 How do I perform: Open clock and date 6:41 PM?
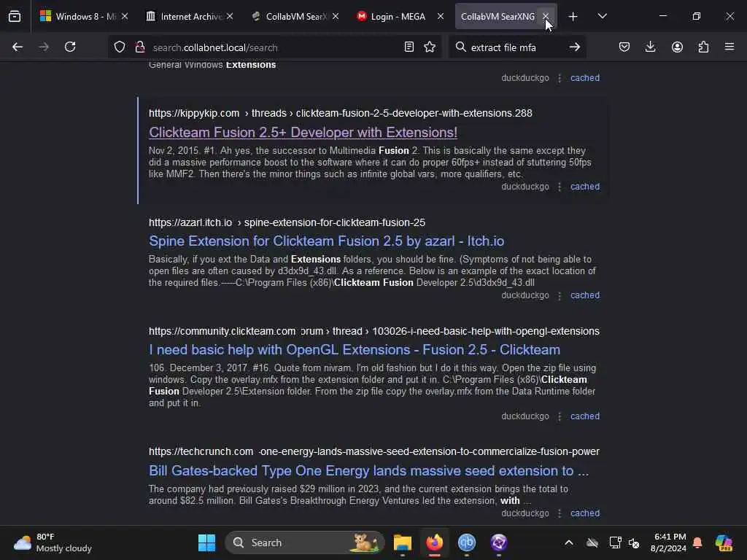(668, 542)
